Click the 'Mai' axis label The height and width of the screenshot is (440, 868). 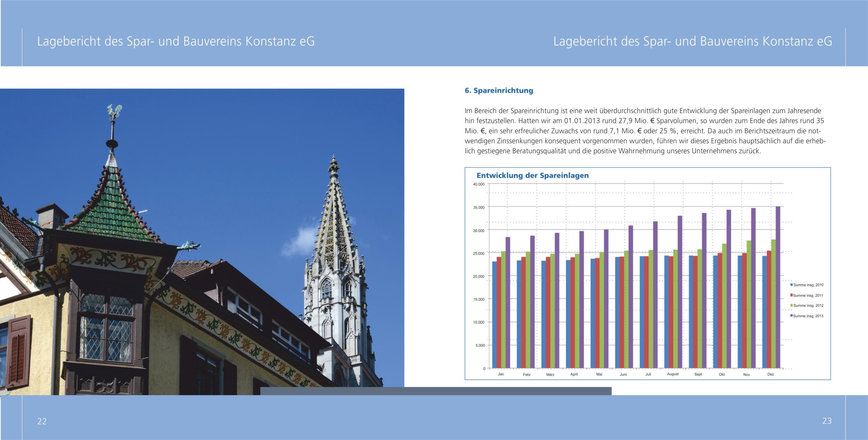pos(599,374)
